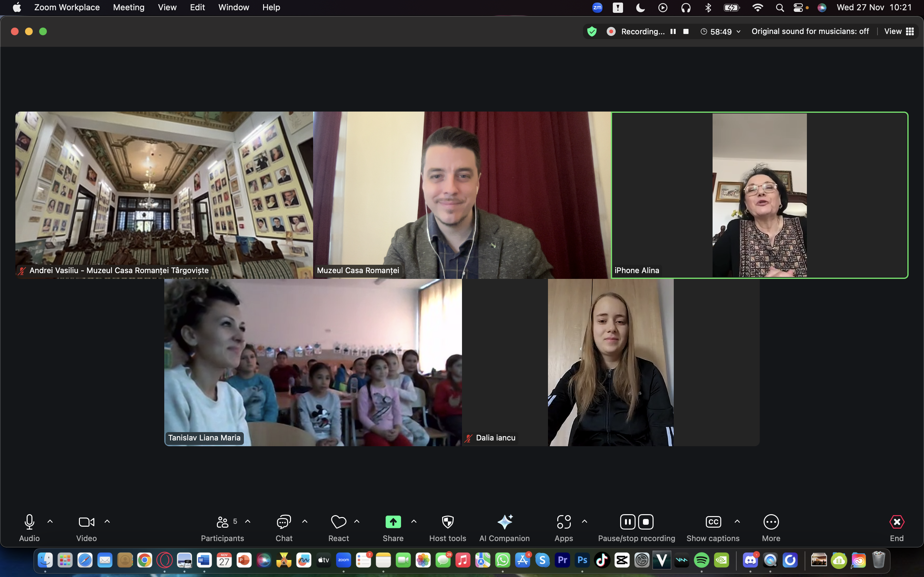Expand audio options chevron next to Audio
Screen dimensions: 924x577
50,521
